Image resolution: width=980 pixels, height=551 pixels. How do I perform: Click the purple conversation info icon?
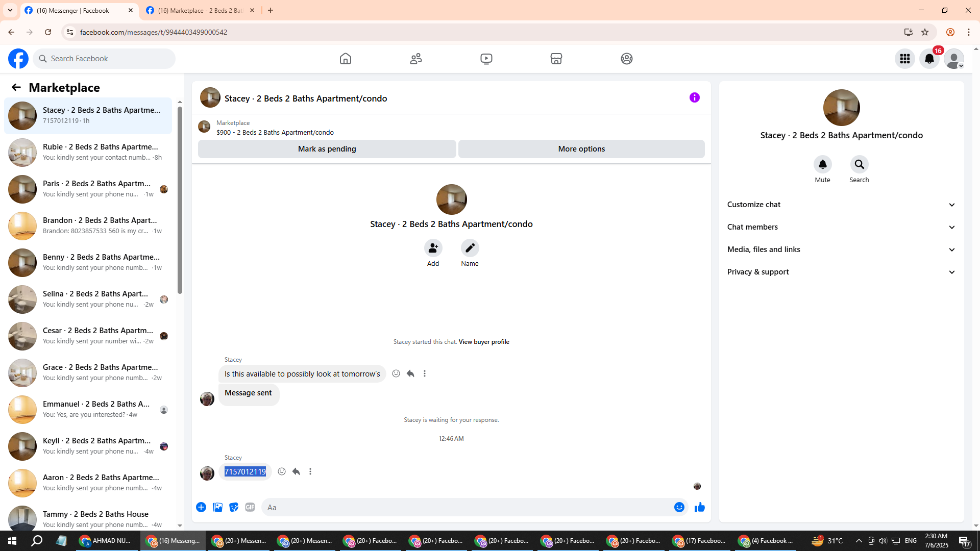point(694,97)
